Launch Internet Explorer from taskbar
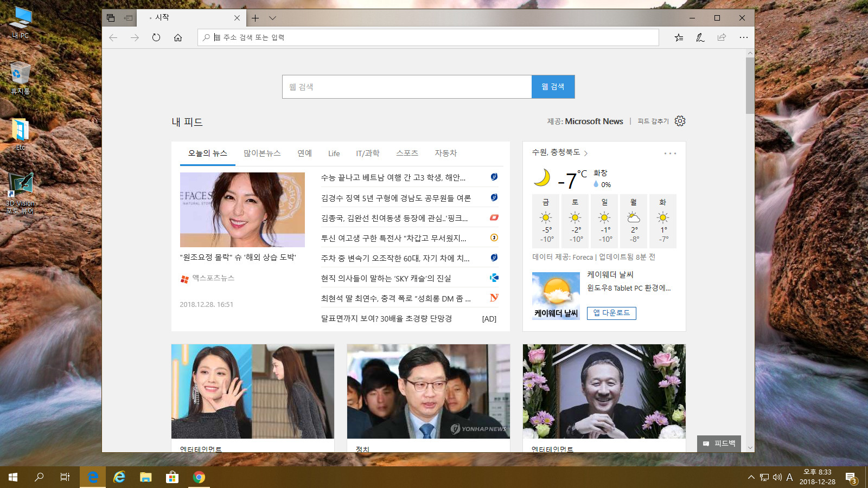Viewport: 868px width, 488px height. (x=119, y=477)
